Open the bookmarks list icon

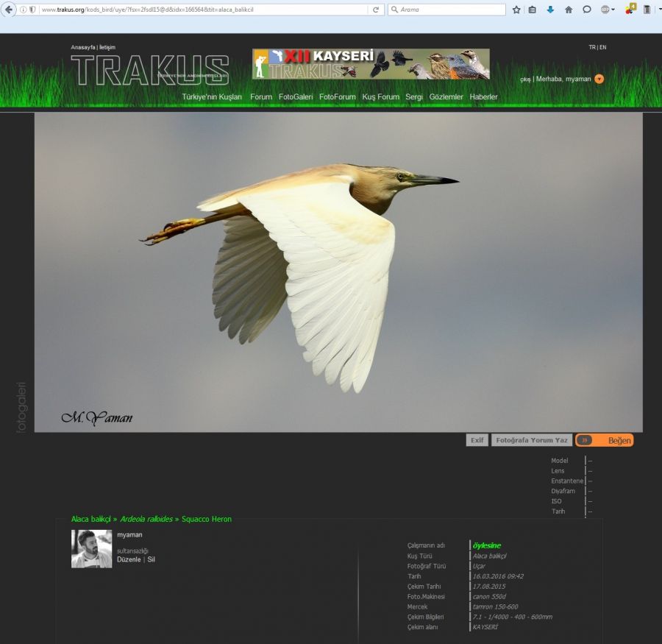click(x=533, y=10)
